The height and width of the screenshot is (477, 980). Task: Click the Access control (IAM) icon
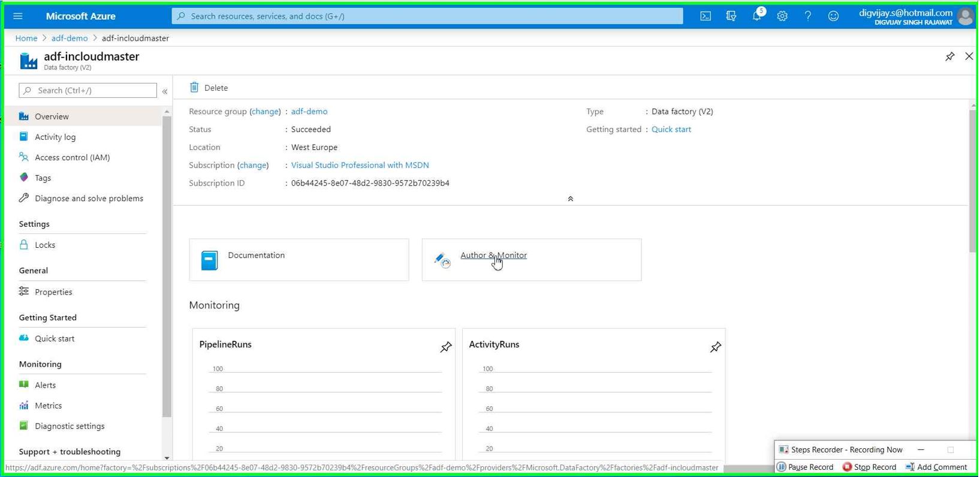tap(24, 157)
